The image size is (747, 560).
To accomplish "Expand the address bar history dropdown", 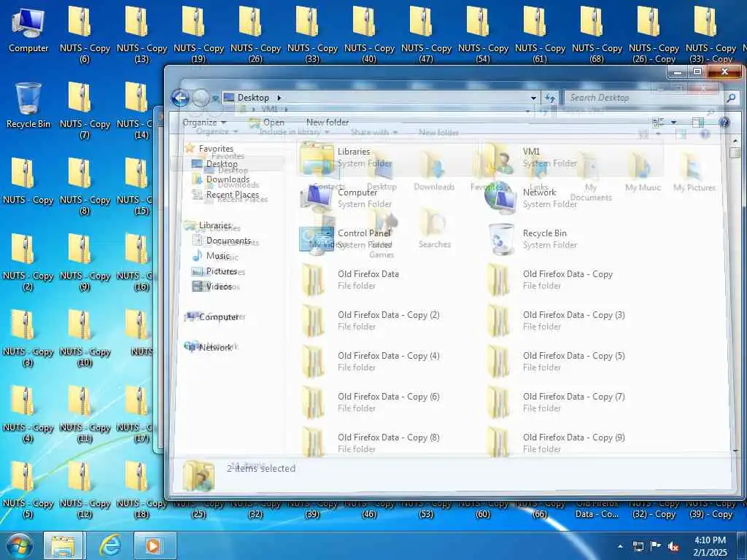I will 533,98.
